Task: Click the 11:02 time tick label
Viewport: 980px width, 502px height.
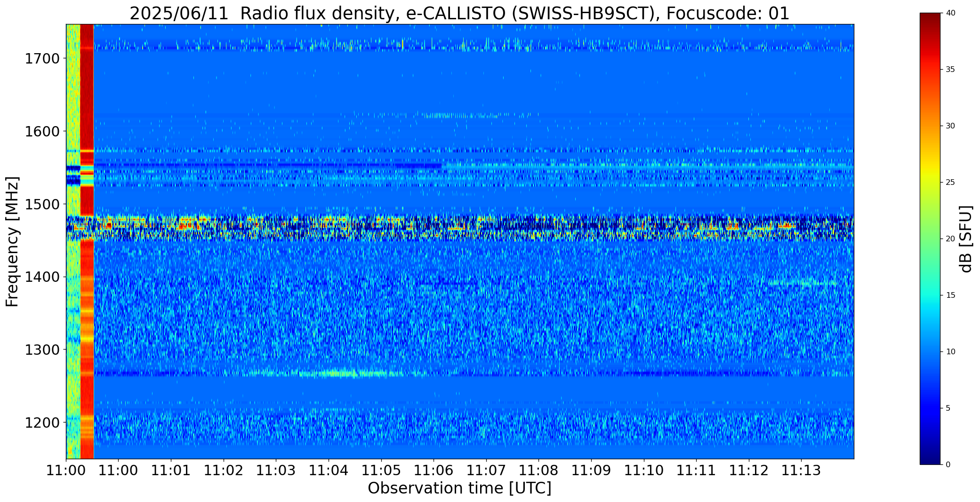Action: click(224, 470)
